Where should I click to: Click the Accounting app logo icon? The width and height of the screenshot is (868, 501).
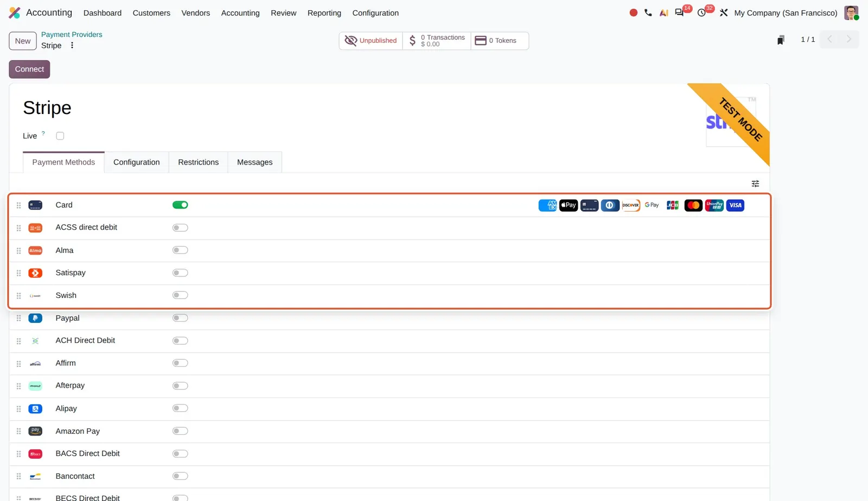point(15,12)
